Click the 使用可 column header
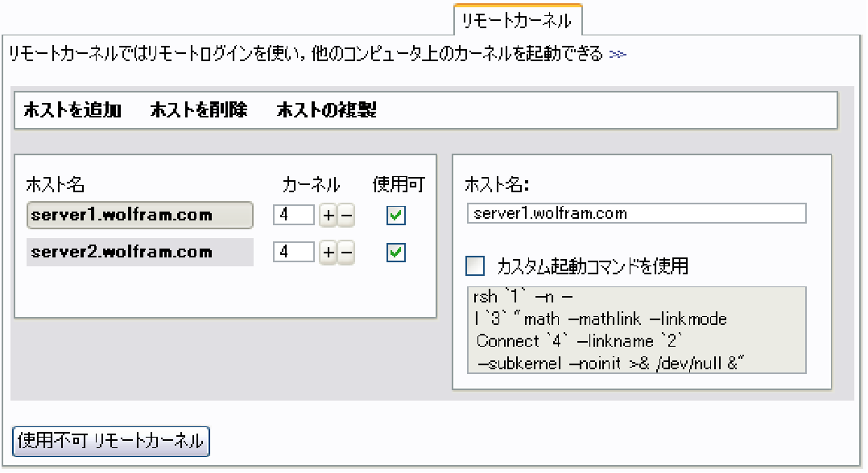Viewport: 868px width, 473px height. coord(399,184)
